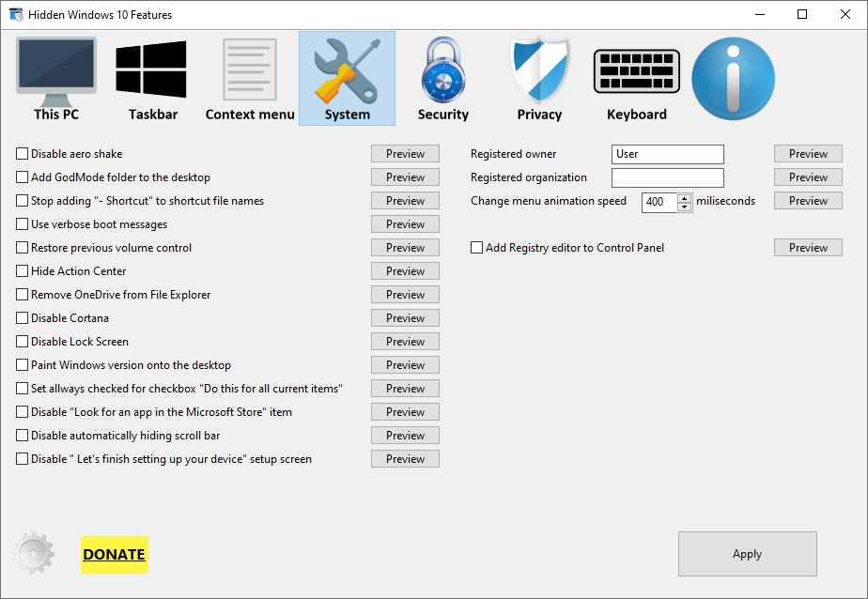Decrease menu animation speed with down arrow
The height and width of the screenshot is (599, 868).
tap(685, 206)
